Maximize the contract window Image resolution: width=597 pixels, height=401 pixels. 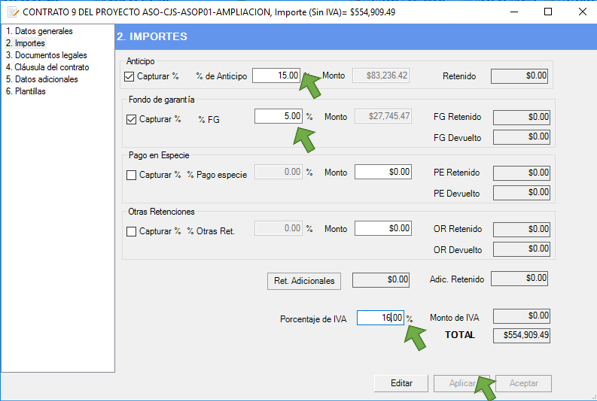pos(548,12)
